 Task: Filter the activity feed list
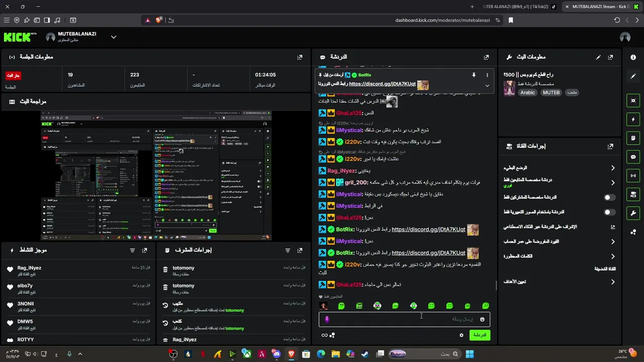click(x=132, y=250)
